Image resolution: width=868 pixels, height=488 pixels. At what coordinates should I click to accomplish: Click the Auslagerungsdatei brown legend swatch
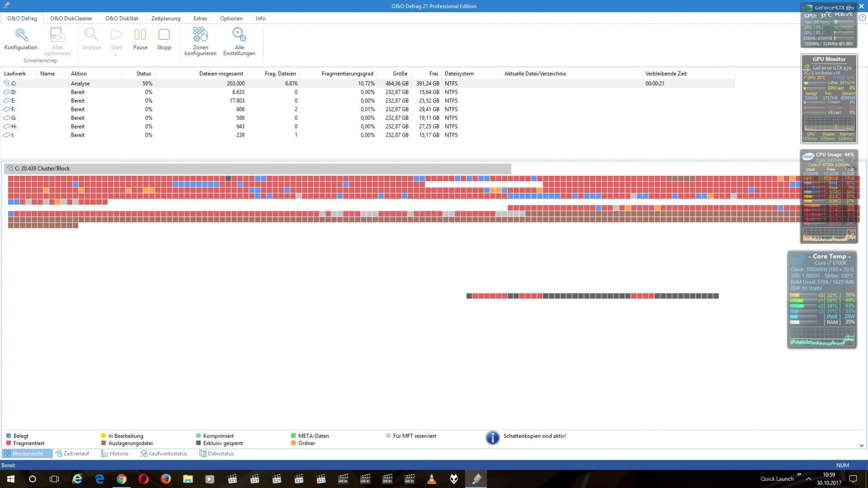point(103,443)
